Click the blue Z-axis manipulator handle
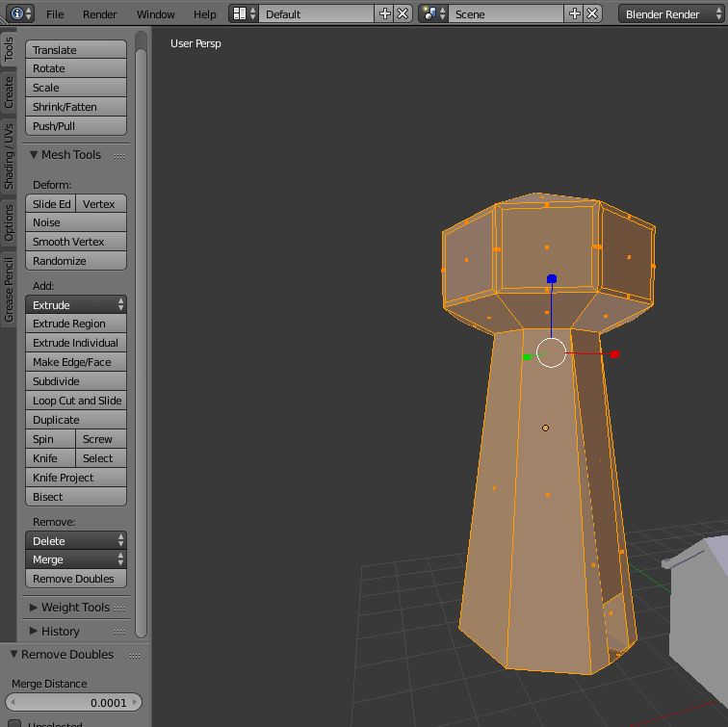728x727 pixels. click(x=552, y=278)
